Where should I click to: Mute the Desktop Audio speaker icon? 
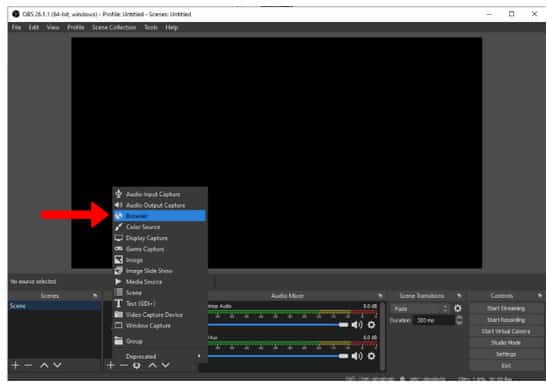[357, 325]
